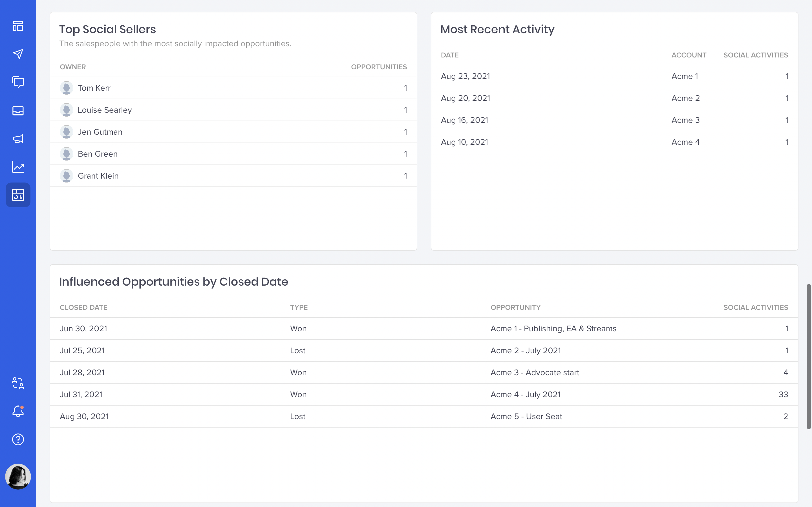Click Grant Klein's avatar placeholder
The height and width of the screenshot is (507, 812).
point(67,176)
